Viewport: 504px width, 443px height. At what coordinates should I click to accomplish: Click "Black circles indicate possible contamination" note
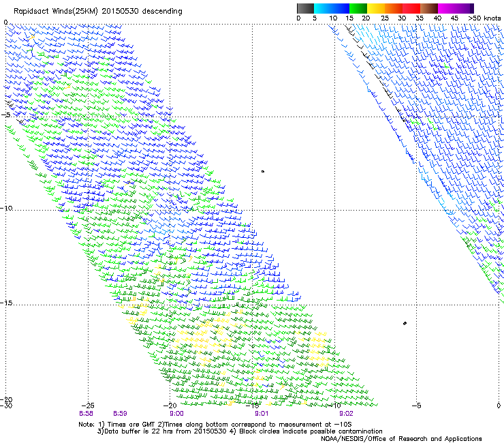311,431
